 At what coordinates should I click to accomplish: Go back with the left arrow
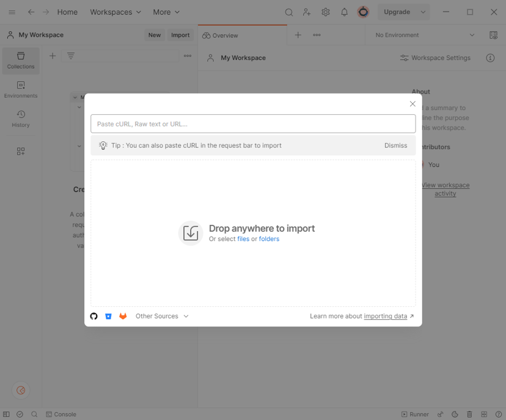pyautogui.click(x=31, y=12)
